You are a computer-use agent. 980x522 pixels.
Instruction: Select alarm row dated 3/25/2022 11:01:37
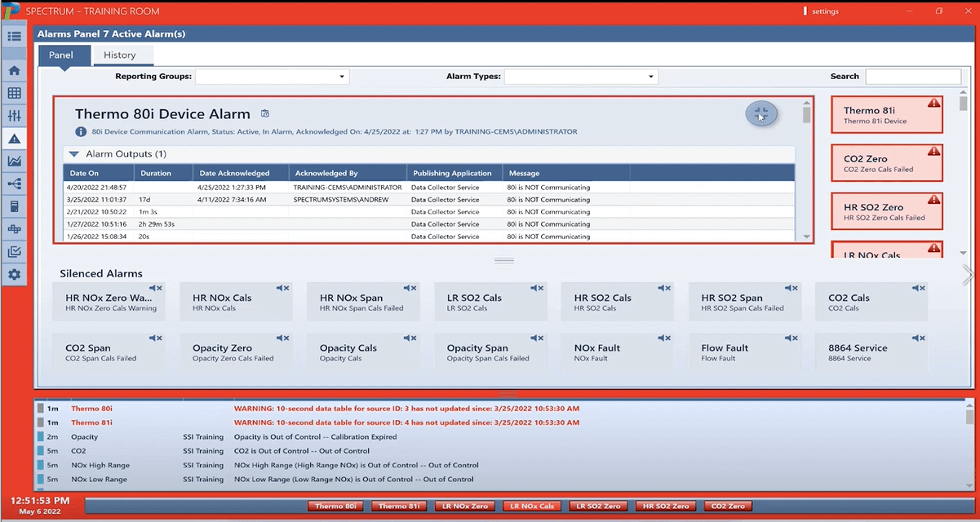429,199
